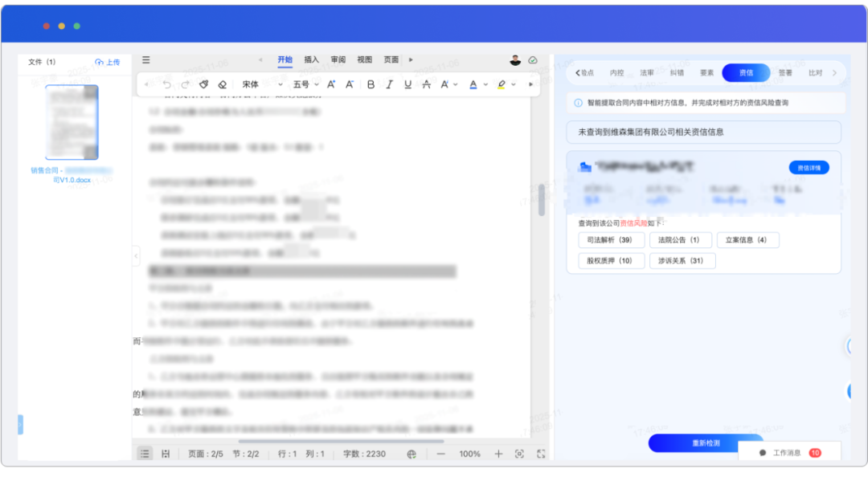Click the 100% zoom level value
The height and width of the screenshot is (477, 868).
469,454
